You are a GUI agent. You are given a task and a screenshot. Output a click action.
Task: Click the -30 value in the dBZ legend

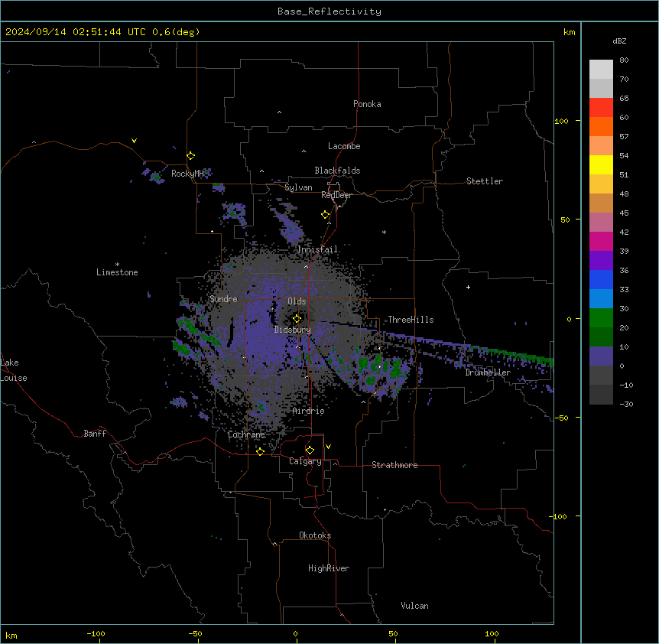[x=626, y=405]
